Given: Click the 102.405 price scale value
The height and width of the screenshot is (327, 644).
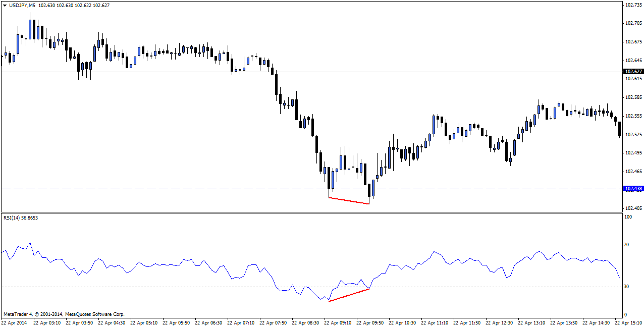Looking at the screenshot, I should pyautogui.click(x=633, y=208).
